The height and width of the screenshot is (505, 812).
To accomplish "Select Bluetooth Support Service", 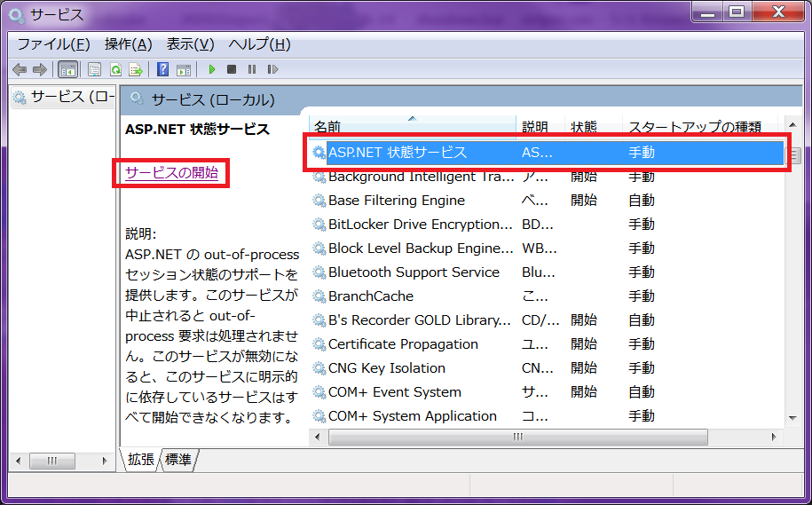I will point(414,272).
